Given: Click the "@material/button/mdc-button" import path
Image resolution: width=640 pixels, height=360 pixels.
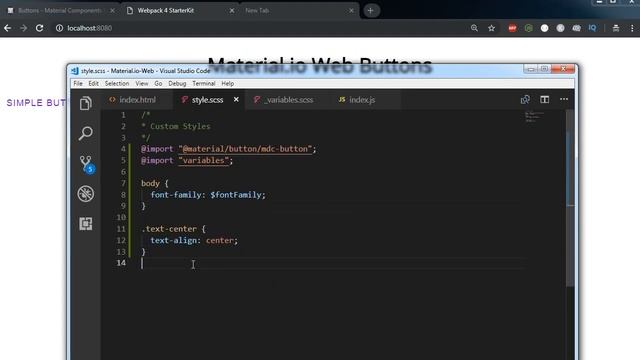Looking at the screenshot, I should pyautogui.click(x=245, y=149).
